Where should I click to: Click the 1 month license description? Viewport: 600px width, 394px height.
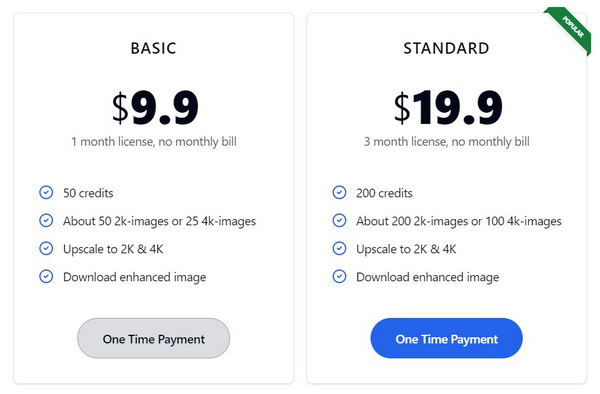[154, 142]
